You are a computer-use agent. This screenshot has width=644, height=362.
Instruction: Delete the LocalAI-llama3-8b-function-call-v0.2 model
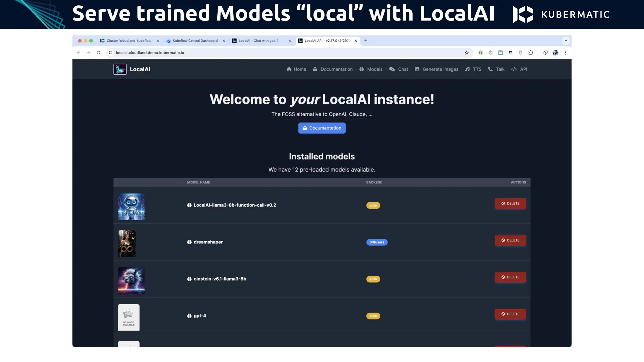510,204
